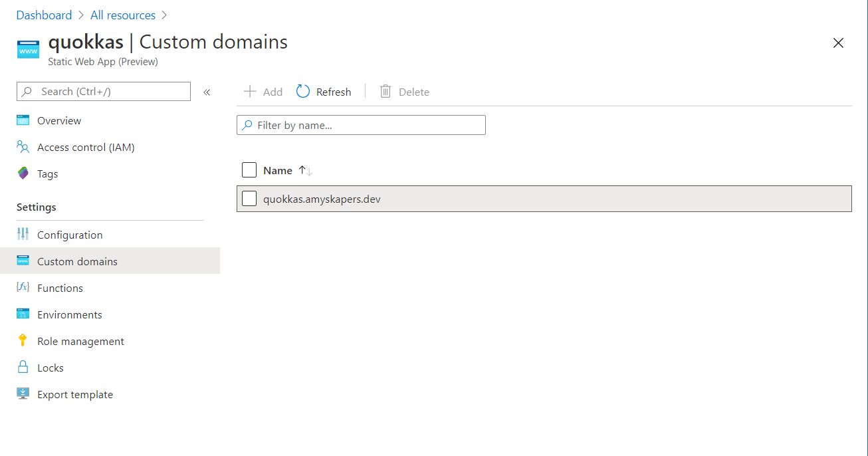
Task: Click the Configuration sliders icon
Action: tap(23, 235)
